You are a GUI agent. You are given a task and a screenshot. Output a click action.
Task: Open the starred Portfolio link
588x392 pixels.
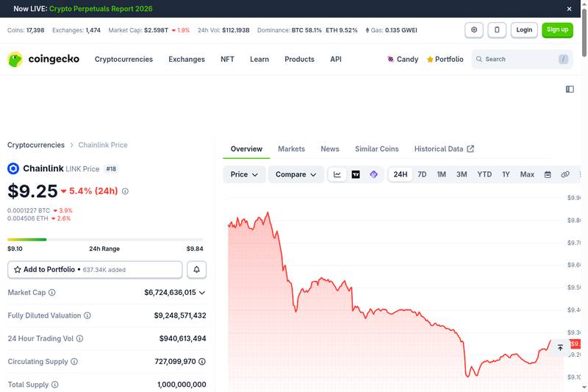pyautogui.click(x=445, y=60)
